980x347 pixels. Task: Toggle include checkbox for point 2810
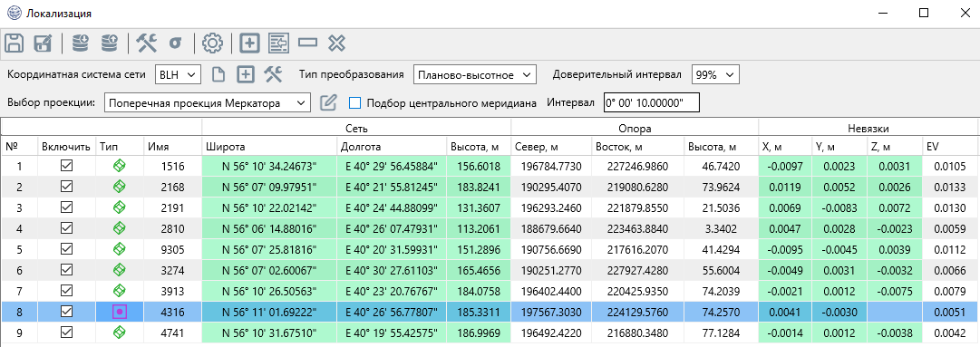click(x=66, y=228)
